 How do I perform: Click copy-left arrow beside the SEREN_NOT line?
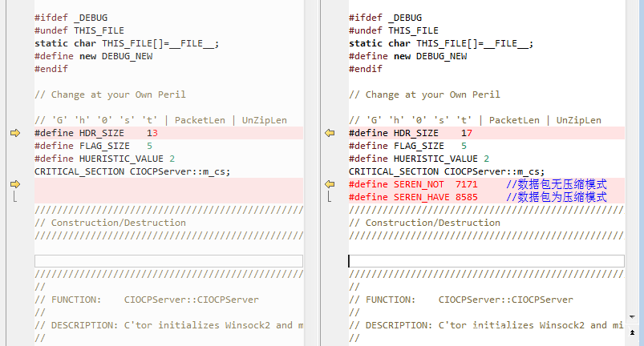click(x=329, y=184)
